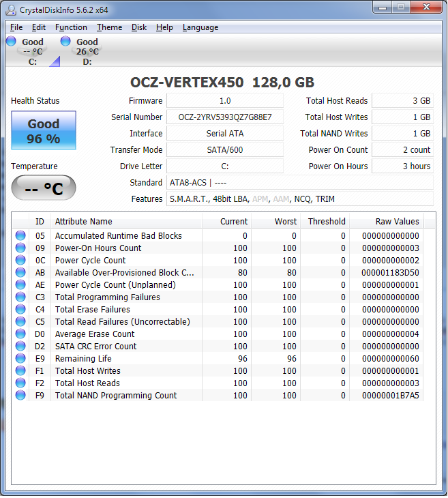
Task: Click the OCZ-VERTEX450 128,0 GB drive title
Action: (222, 83)
